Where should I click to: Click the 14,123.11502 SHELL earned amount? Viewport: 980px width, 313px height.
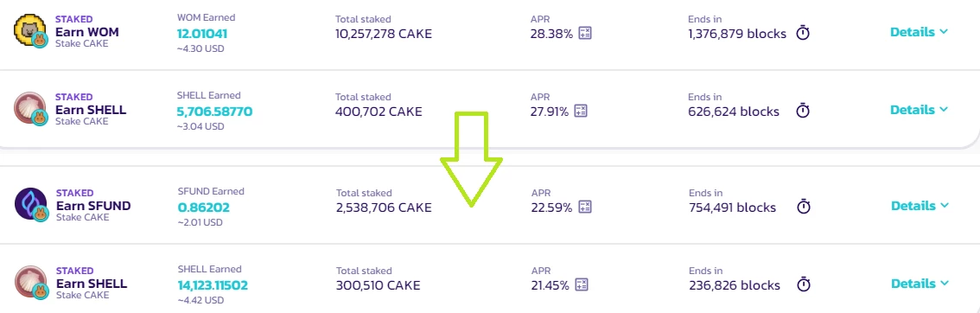tap(213, 285)
